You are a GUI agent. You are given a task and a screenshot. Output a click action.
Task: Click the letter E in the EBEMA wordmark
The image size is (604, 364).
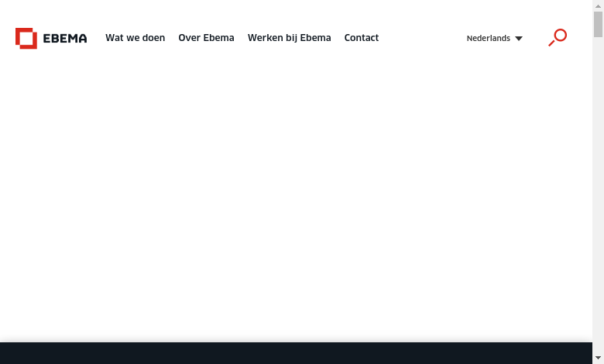pos(46,38)
